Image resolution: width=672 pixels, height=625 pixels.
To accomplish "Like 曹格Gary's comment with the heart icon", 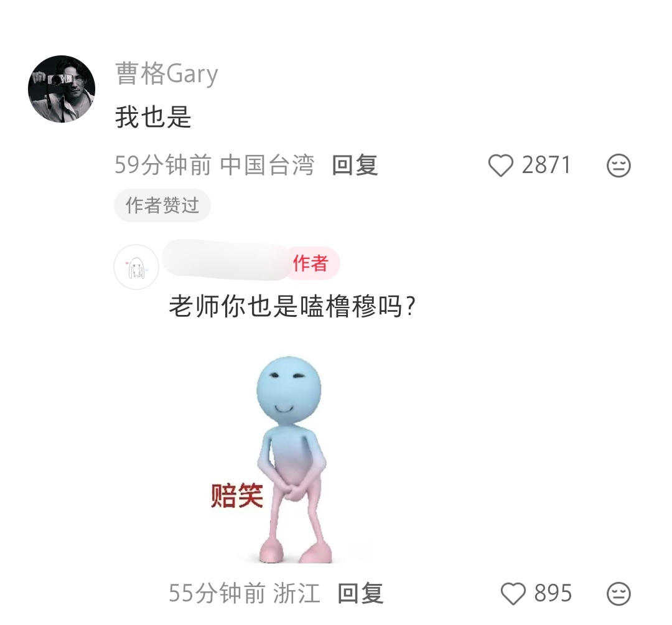I will pyautogui.click(x=500, y=166).
